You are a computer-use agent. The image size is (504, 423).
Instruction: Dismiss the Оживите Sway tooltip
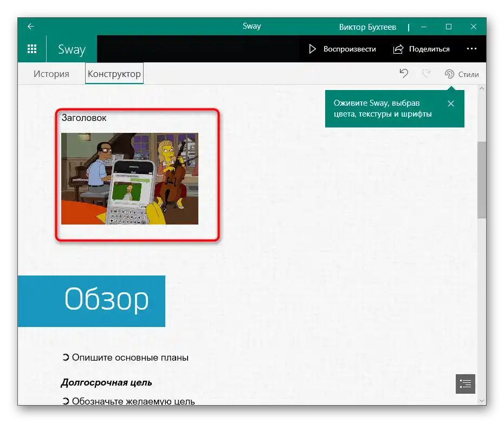(451, 104)
